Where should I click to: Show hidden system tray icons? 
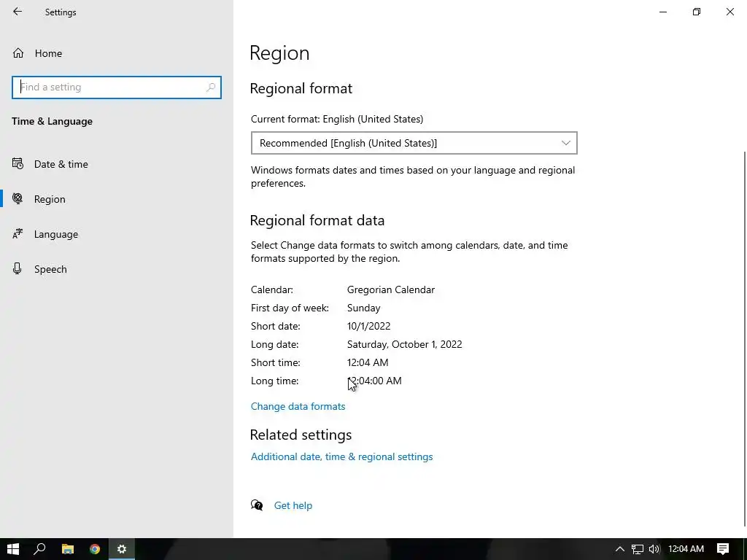(620, 549)
